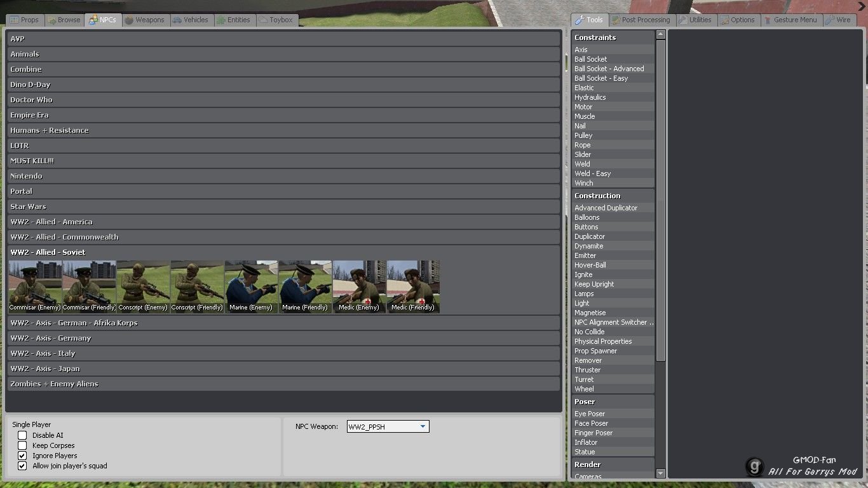Open the Gesture Menu tab
Image resolution: width=868 pixels, height=488 pixels.
[x=790, y=20]
